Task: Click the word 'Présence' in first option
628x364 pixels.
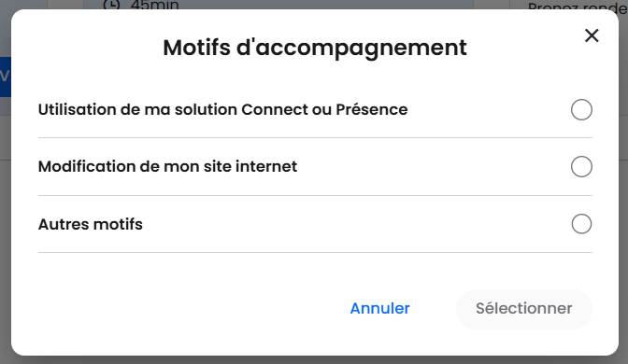Action: click(372, 109)
